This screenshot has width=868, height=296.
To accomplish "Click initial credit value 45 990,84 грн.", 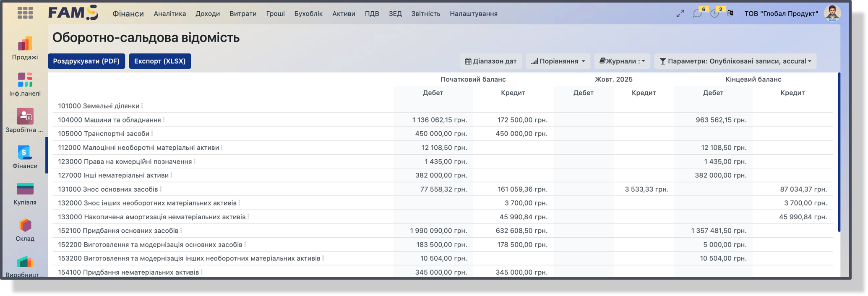I will click(524, 217).
